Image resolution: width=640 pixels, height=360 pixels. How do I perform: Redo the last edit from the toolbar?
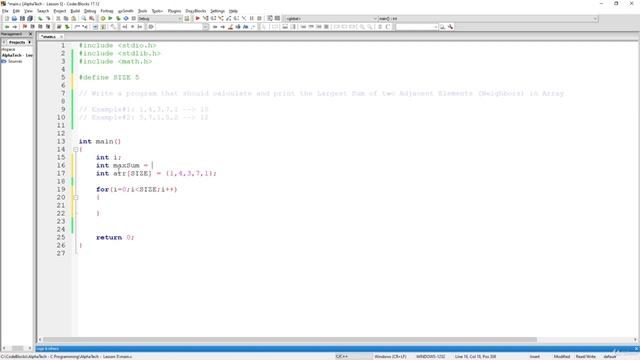[48, 18]
